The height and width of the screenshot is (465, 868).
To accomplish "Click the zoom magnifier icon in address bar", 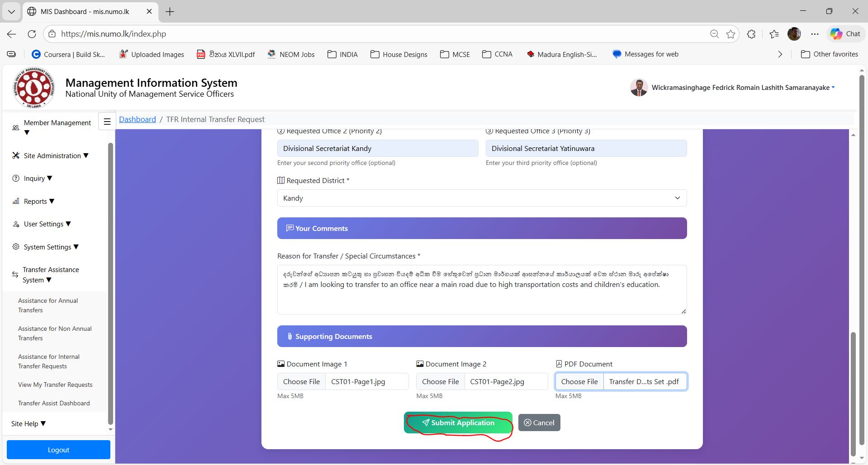I will 714,34.
